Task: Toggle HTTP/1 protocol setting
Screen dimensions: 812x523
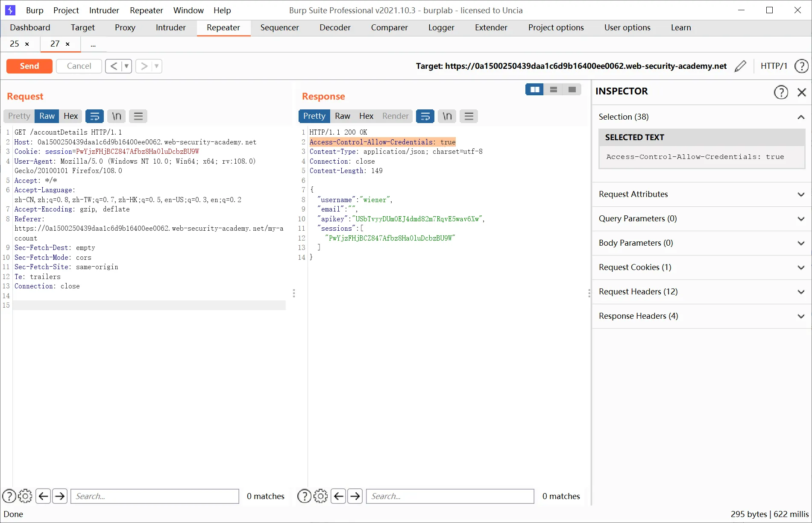Action: 774,66
